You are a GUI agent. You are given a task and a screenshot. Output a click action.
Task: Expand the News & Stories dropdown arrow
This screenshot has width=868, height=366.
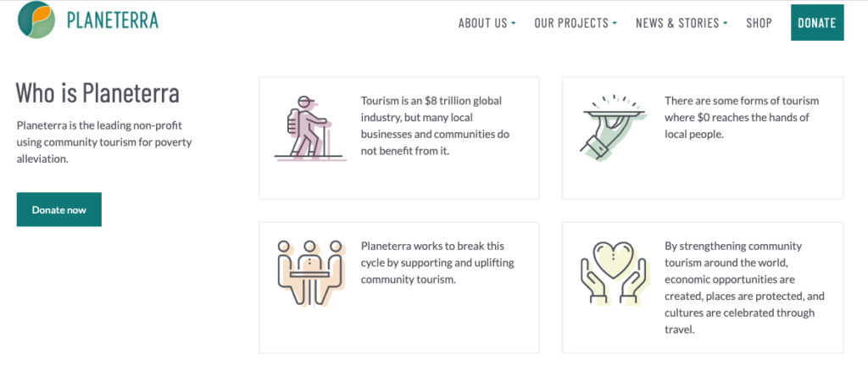(726, 24)
